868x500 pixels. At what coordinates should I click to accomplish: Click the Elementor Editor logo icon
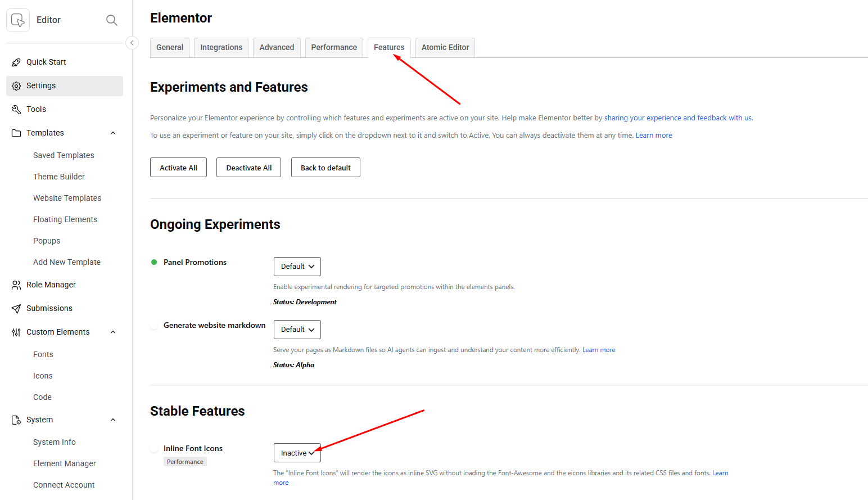point(18,20)
